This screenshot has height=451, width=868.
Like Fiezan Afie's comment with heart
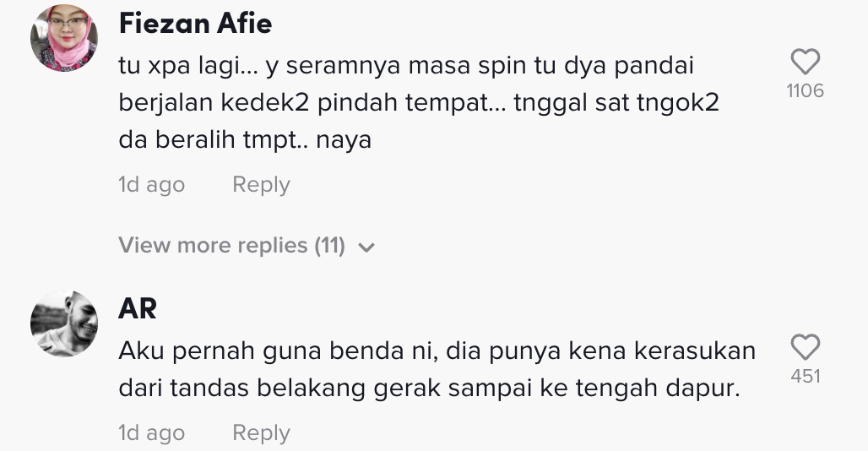805,62
